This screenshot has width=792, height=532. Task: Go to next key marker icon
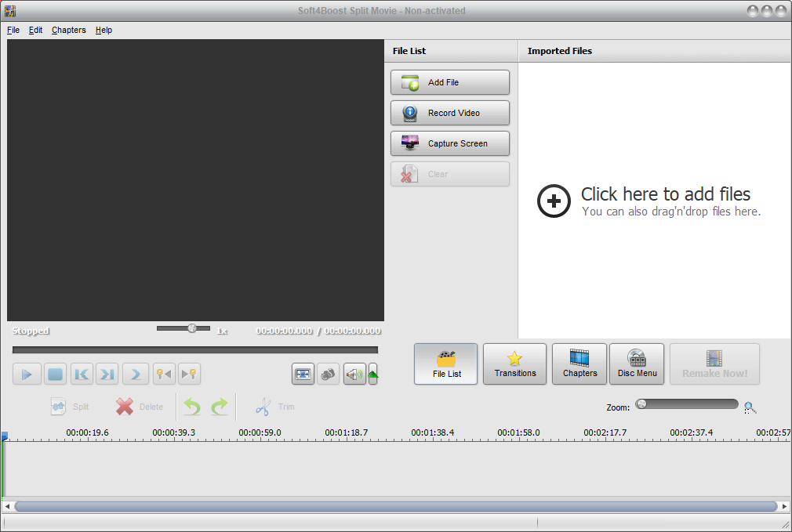coord(189,374)
